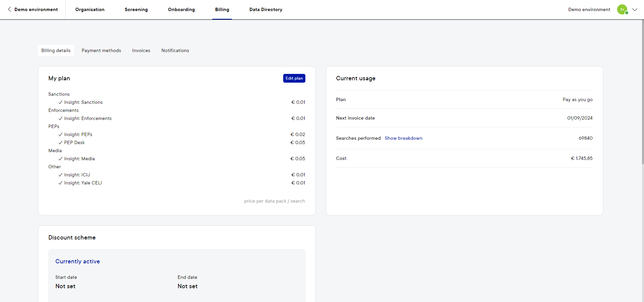Expand the account dropdown chevron
The image size is (644, 302).
pyautogui.click(x=635, y=10)
